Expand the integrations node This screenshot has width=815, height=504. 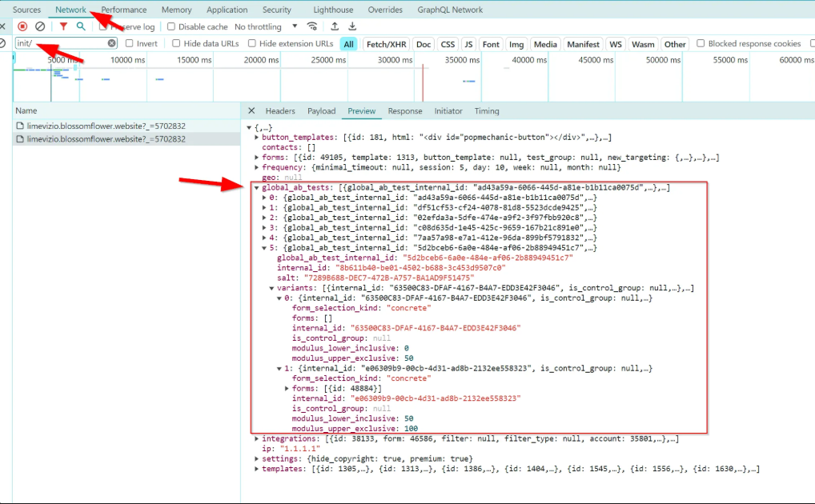pos(257,439)
